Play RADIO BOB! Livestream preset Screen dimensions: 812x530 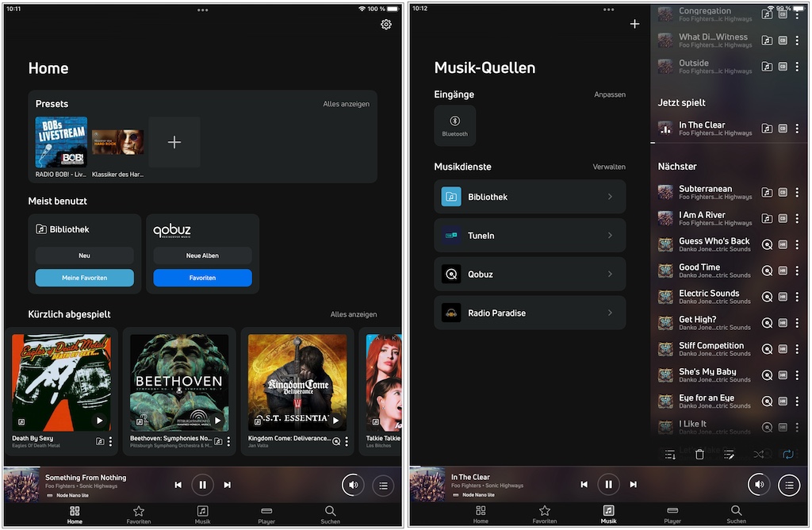click(x=61, y=142)
